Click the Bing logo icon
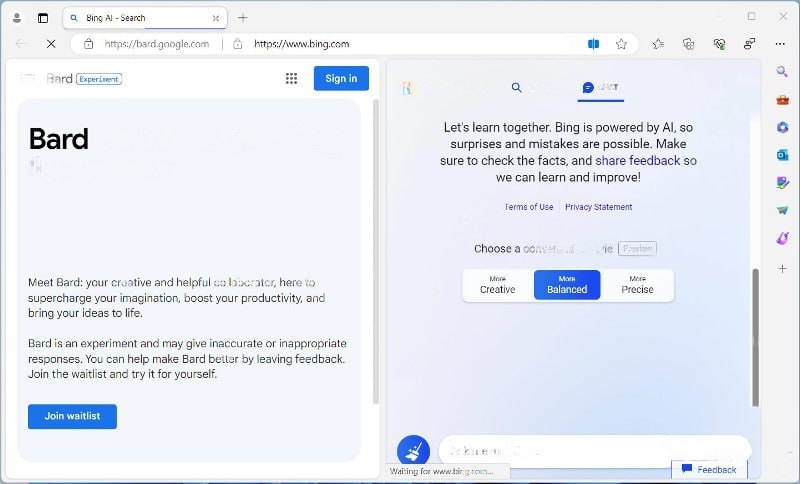Viewport: 800px width, 484px height. pyautogui.click(x=407, y=88)
